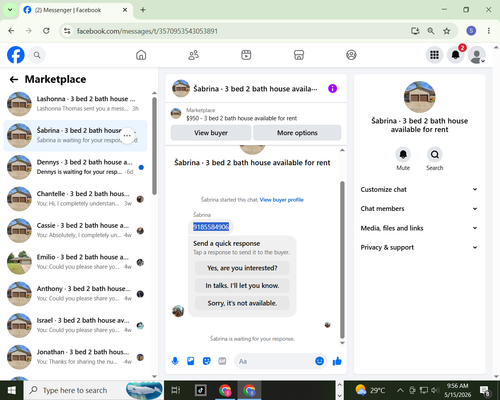The height and width of the screenshot is (400, 500).
Task: Open the options button on Sabrina conversation row
Action: pyautogui.click(x=127, y=136)
